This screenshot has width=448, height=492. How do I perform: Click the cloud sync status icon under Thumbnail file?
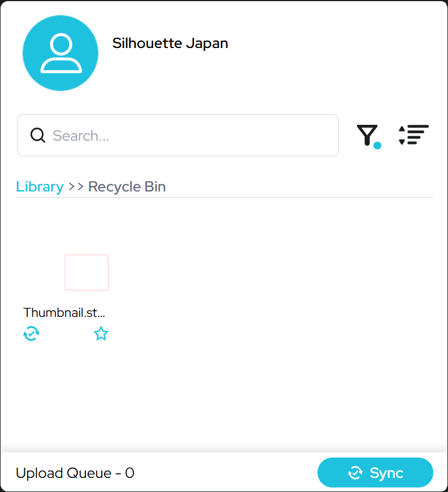point(32,333)
